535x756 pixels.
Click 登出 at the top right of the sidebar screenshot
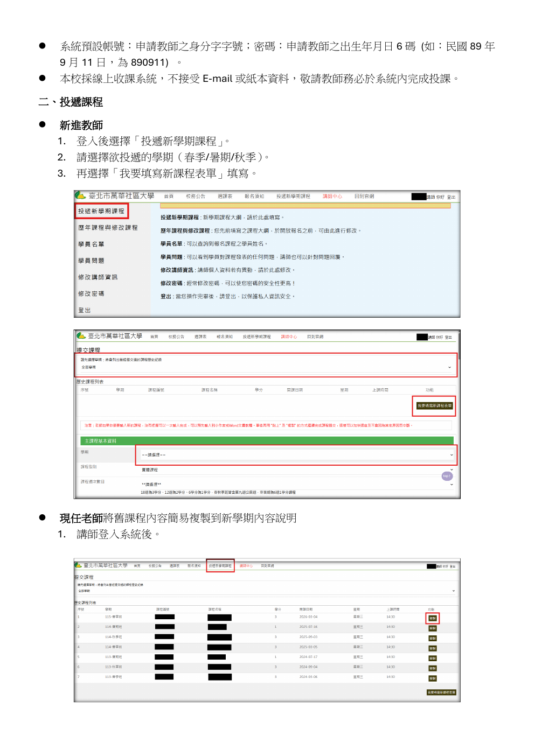[x=451, y=197]
